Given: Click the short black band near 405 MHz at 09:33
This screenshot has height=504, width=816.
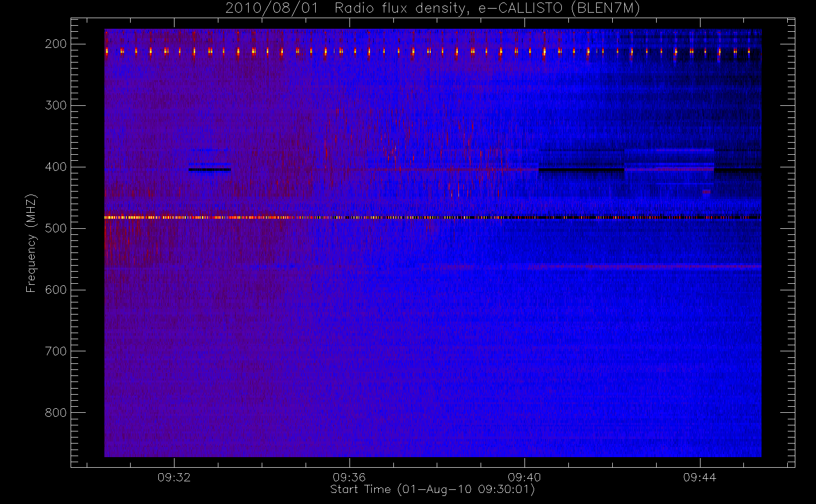Looking at the screenshot, I should tap(210, 170).
